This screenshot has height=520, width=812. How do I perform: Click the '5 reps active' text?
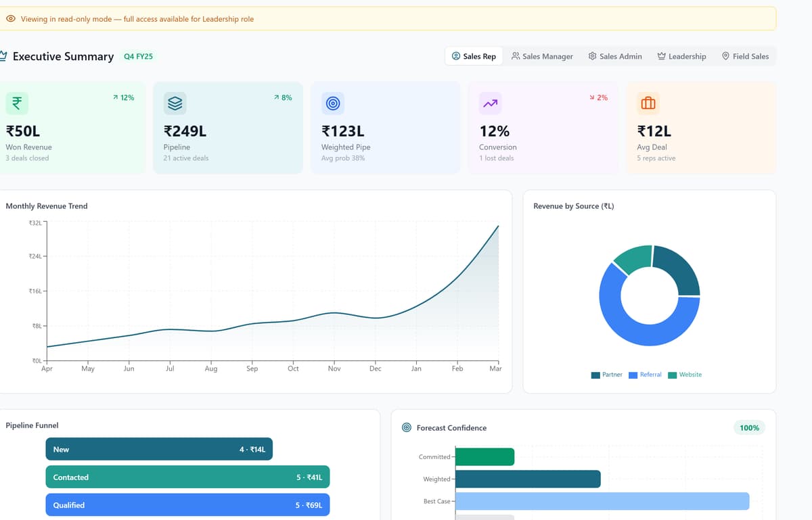[x=656, y=158]
